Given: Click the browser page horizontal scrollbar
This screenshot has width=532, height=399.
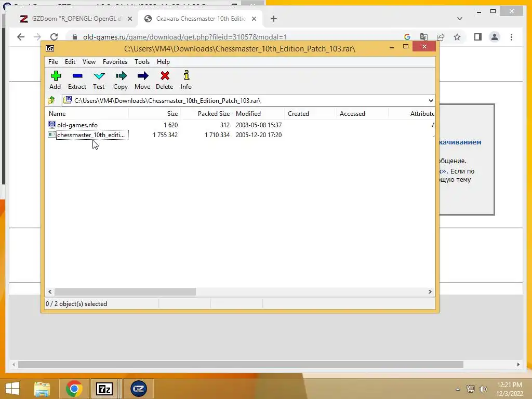Looking at the screenshot, I should coord(241,364).
